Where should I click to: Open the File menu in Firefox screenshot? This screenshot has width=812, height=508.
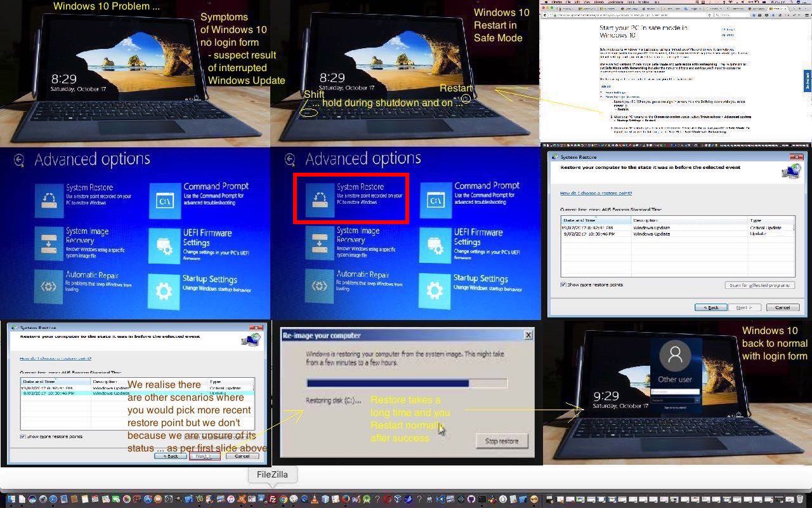tap(568, 2)
